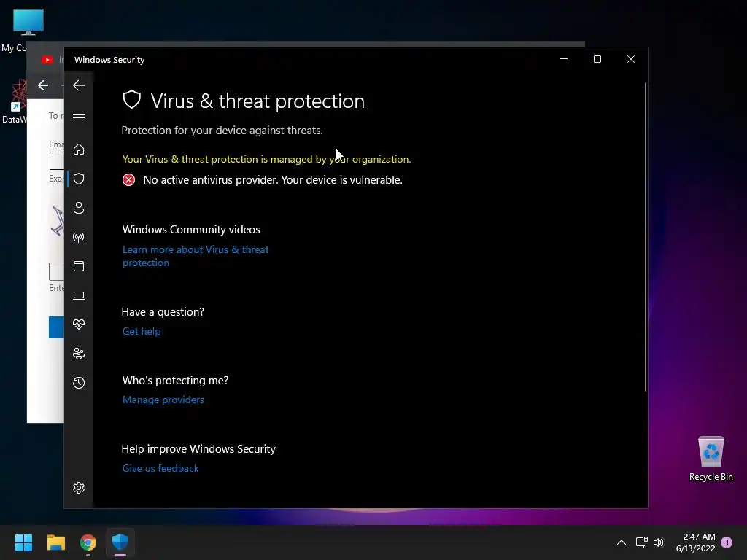Screen dimensions: 747x560
Task: Click the Windows Security vertical scrollbar
Action: pyautogui.click(x=646, y=237)
